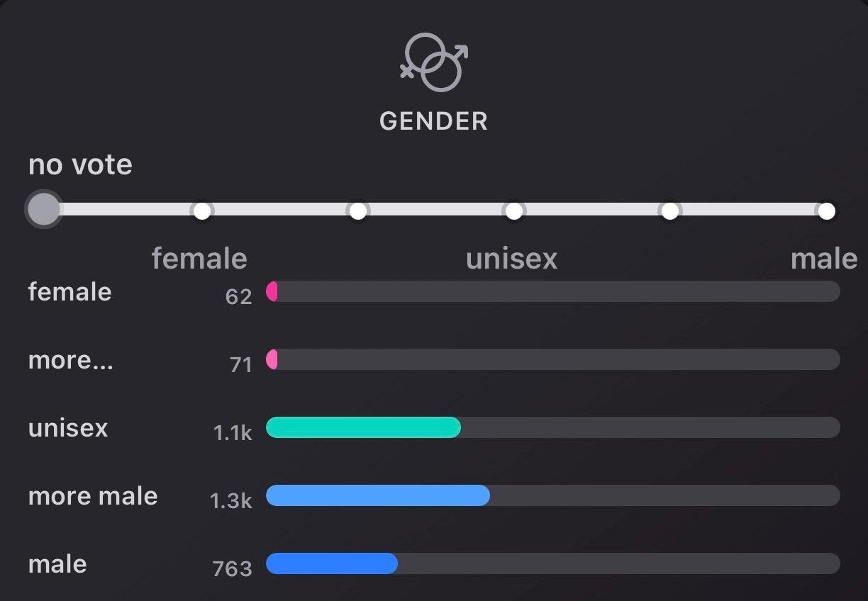Click the 'no vote' label text
The width and height of the screenshot is (868, 601).
[x=80, y=164]
